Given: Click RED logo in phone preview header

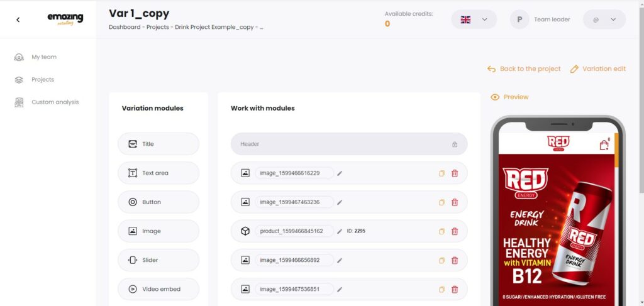Looking at the screenshot, I should (558, 143).
